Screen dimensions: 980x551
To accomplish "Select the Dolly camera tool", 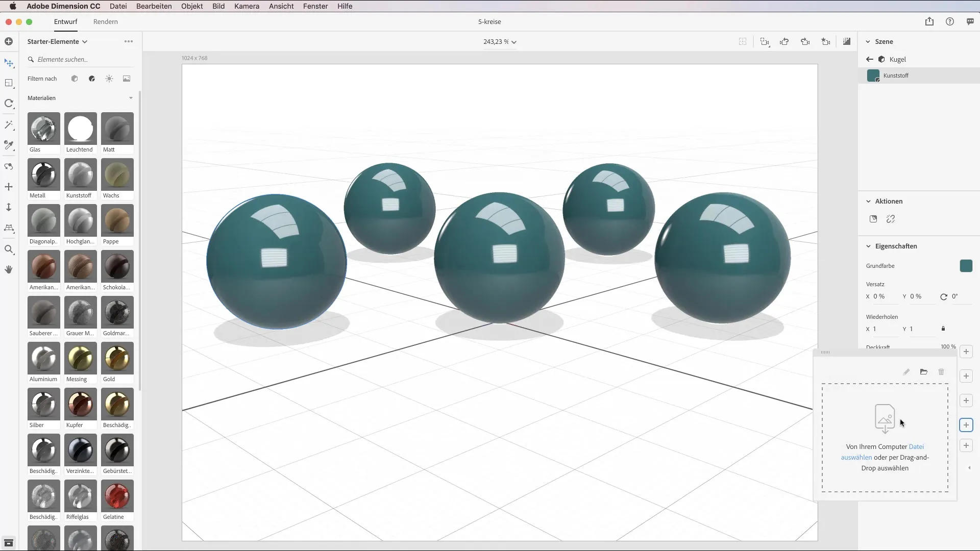I will pos(9,207).
